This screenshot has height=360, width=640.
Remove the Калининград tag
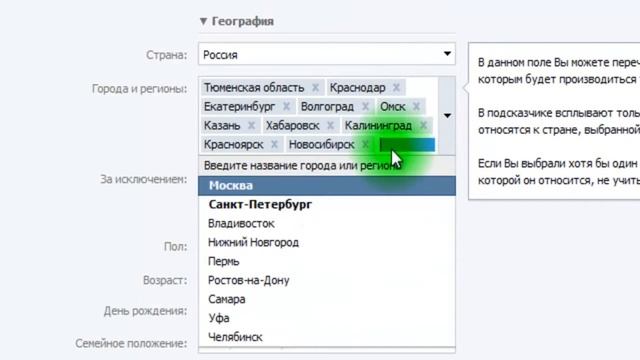pos(423,126)
